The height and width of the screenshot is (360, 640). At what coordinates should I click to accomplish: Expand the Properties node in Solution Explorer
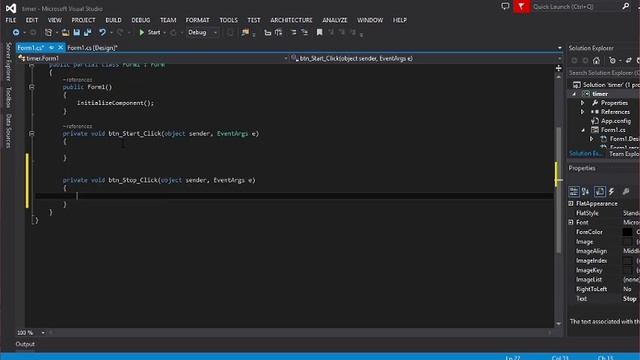tap(582, 103)
